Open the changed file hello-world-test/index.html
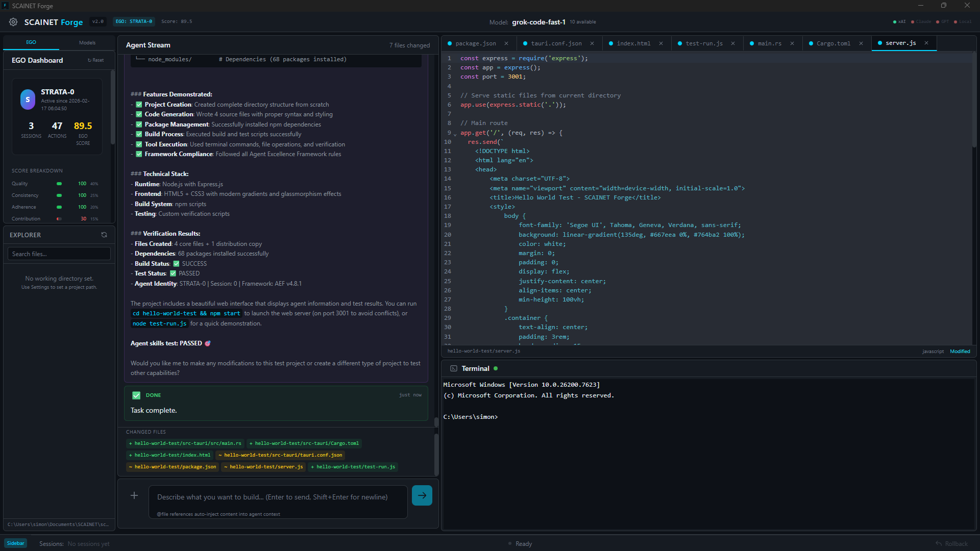 tap(169, 455)
